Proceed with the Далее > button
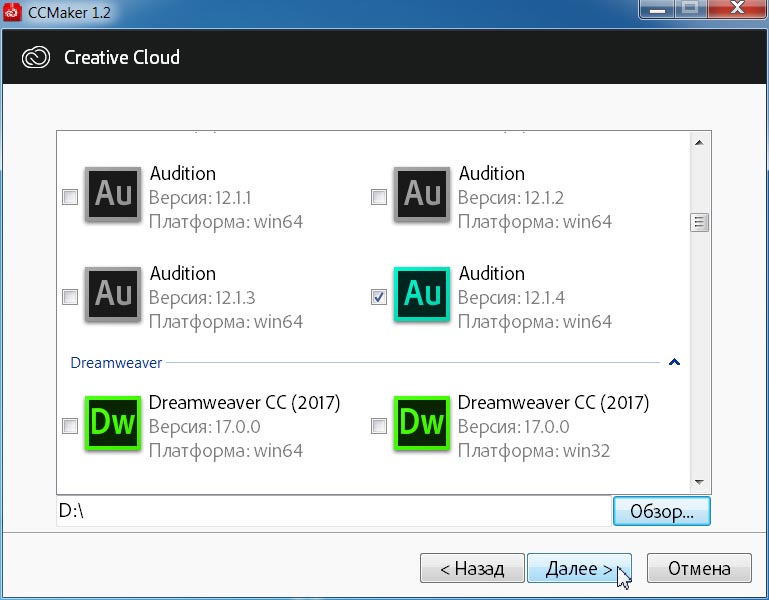The width and height of the screenshot is (769, 600). click(x=579, y=569)
